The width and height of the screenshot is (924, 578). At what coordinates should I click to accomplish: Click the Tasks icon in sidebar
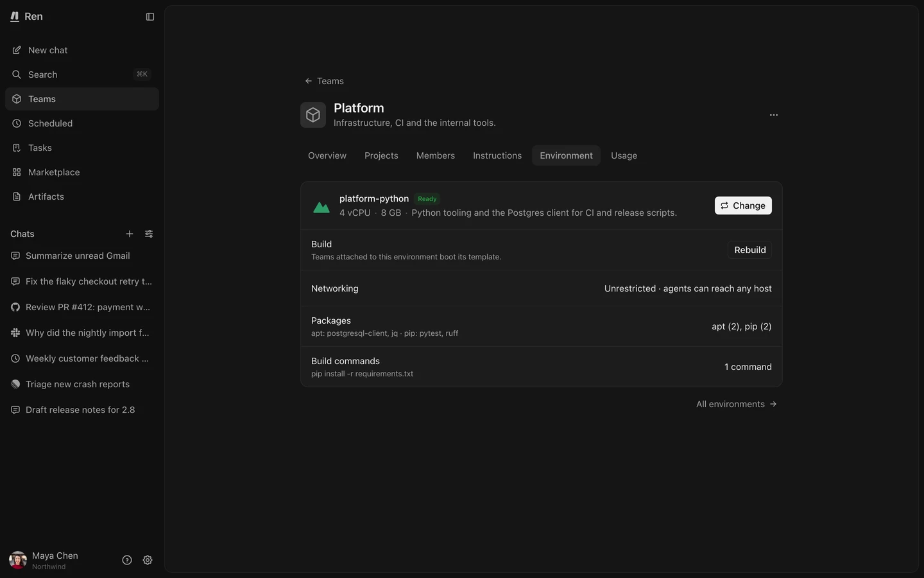pyautogui.click(x=17, y=148)
